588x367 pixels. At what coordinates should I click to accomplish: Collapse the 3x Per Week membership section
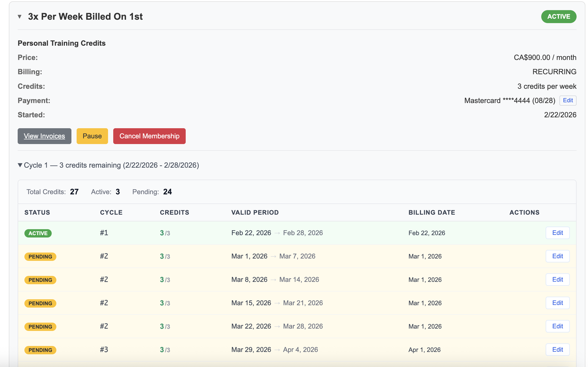20,17
